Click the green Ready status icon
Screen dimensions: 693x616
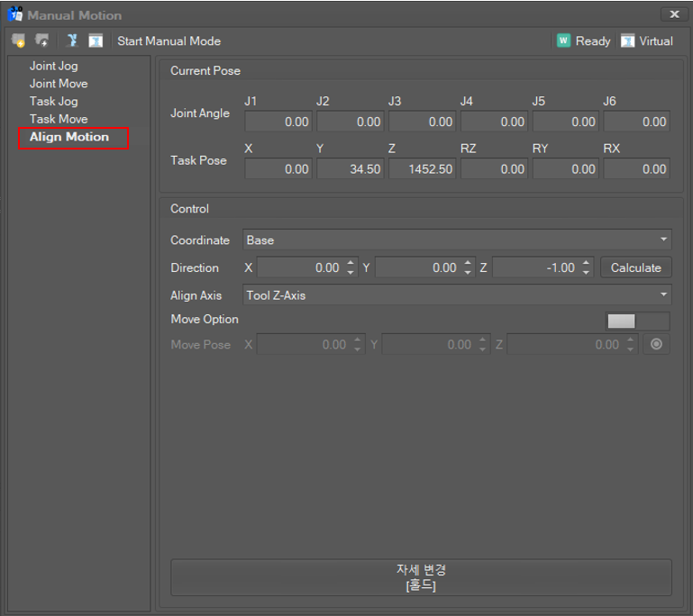click(x=563, y=41)
